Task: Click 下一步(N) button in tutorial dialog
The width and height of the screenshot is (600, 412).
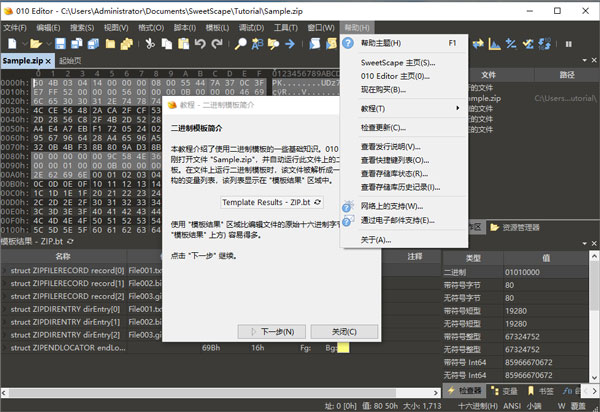Action: click(272, 332)
